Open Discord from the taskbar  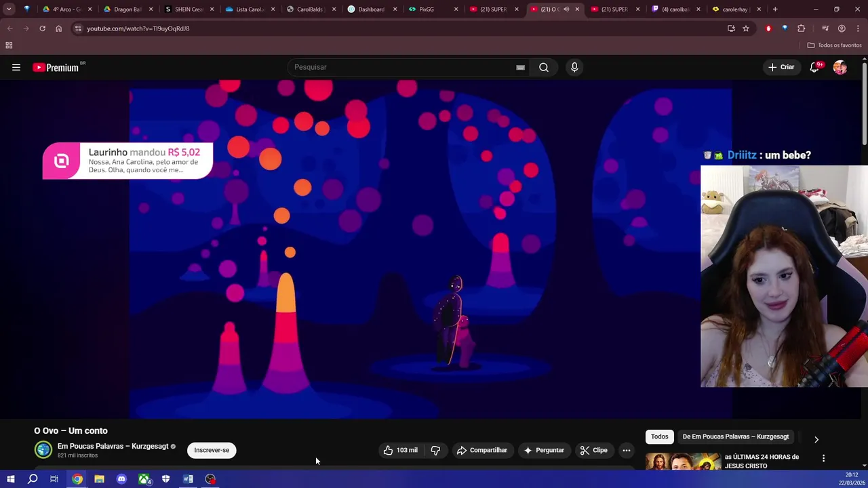tap(121, 479)
